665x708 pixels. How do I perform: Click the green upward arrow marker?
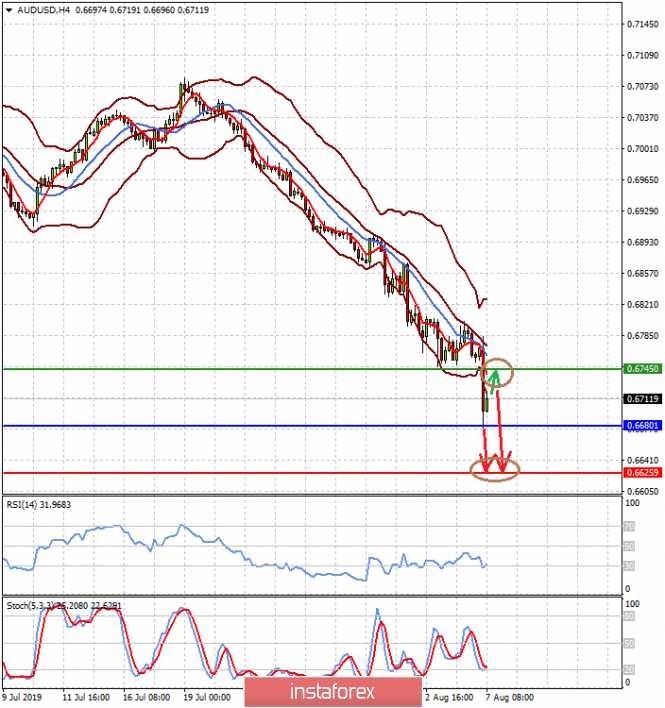493,377
